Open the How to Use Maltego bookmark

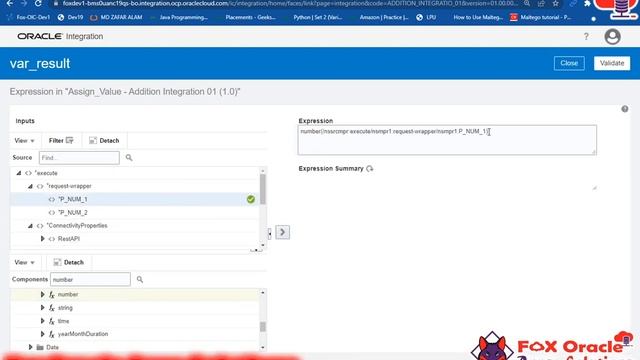coord(478,18)
